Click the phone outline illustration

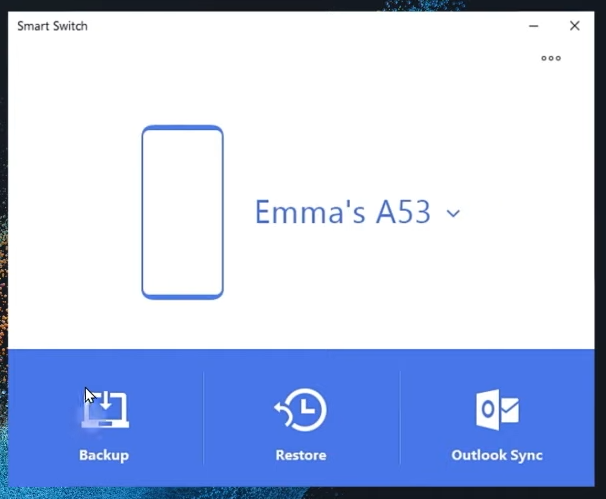tap(182, 212)
